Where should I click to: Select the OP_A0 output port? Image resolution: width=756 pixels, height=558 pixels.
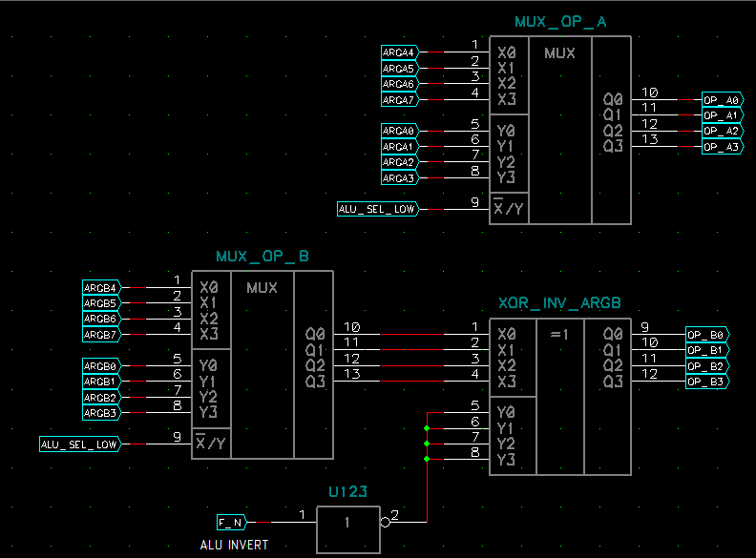[722, 100]
